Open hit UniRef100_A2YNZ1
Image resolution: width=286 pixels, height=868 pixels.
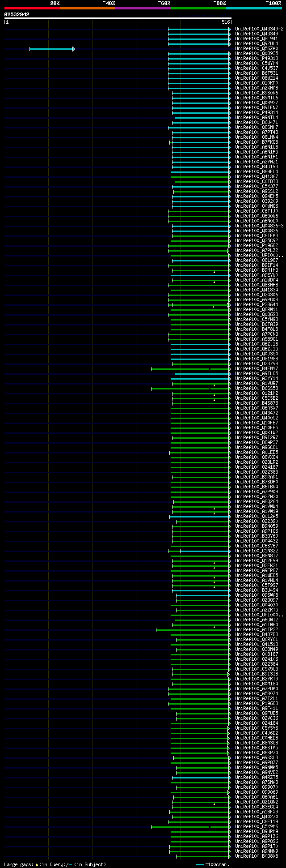pos(257,162)
